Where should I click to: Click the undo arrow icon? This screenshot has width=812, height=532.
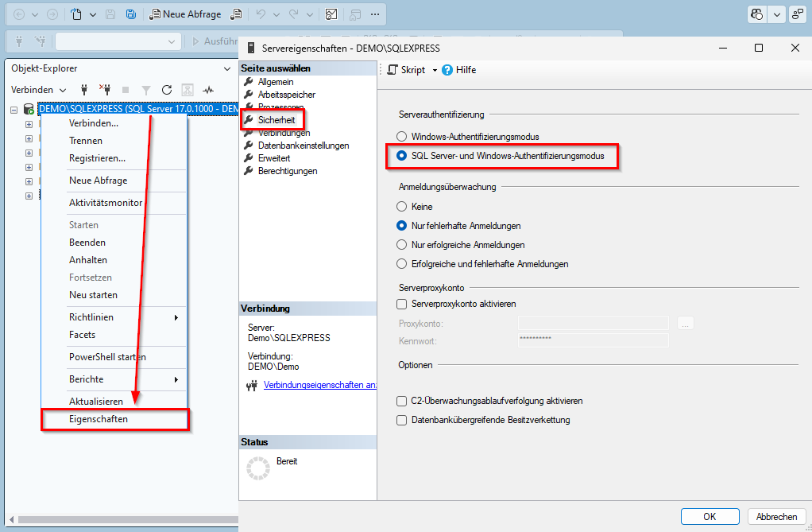pyautogui.click(x=261, y=14)
